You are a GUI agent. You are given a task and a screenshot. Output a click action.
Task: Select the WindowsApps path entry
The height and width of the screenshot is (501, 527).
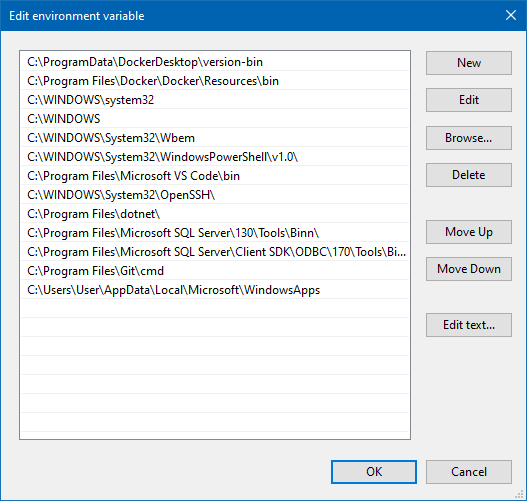click(x=215, y=290)
